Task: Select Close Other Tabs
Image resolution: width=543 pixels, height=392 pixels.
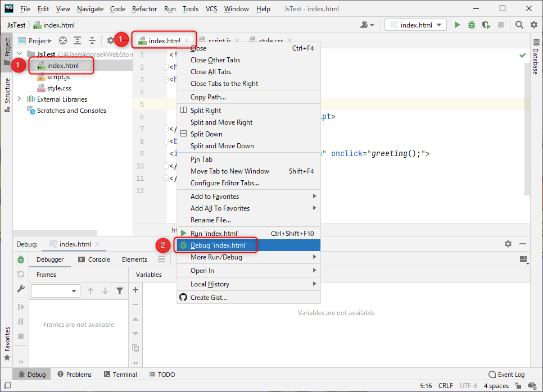Action: 248,60
